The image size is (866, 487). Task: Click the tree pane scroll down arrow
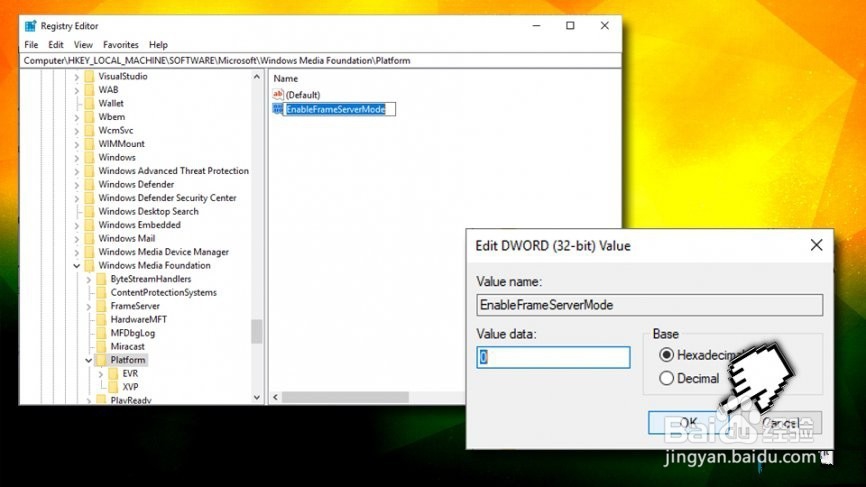(256, 397)
